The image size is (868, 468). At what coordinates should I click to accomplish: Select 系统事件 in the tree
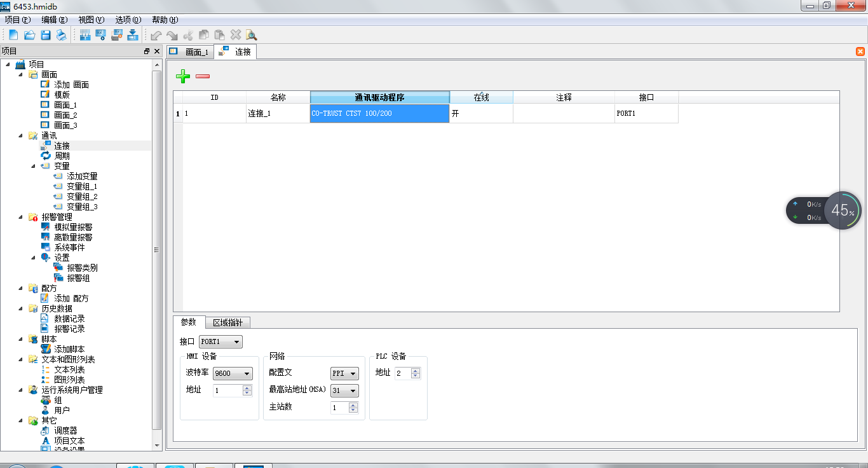pos(69,247)
